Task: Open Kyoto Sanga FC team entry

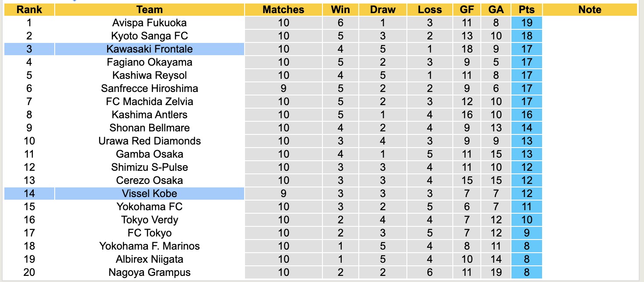Action: point(149,36)
